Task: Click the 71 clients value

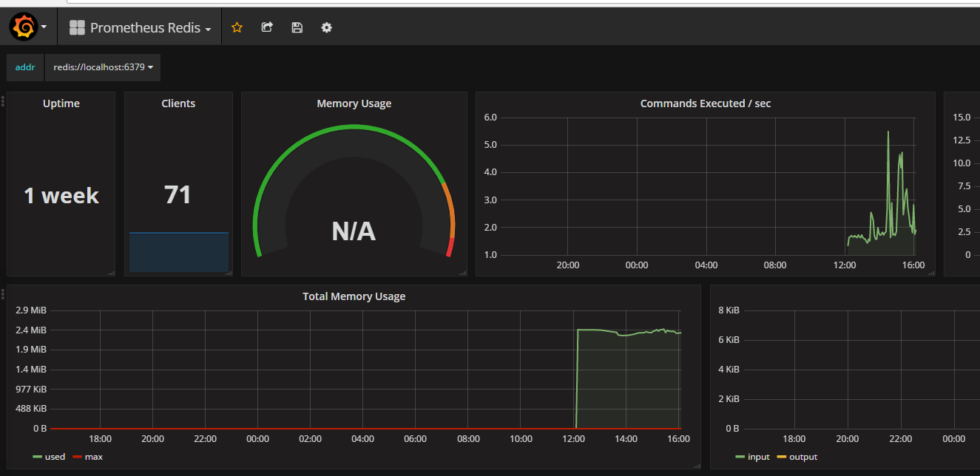Action: 178,194
